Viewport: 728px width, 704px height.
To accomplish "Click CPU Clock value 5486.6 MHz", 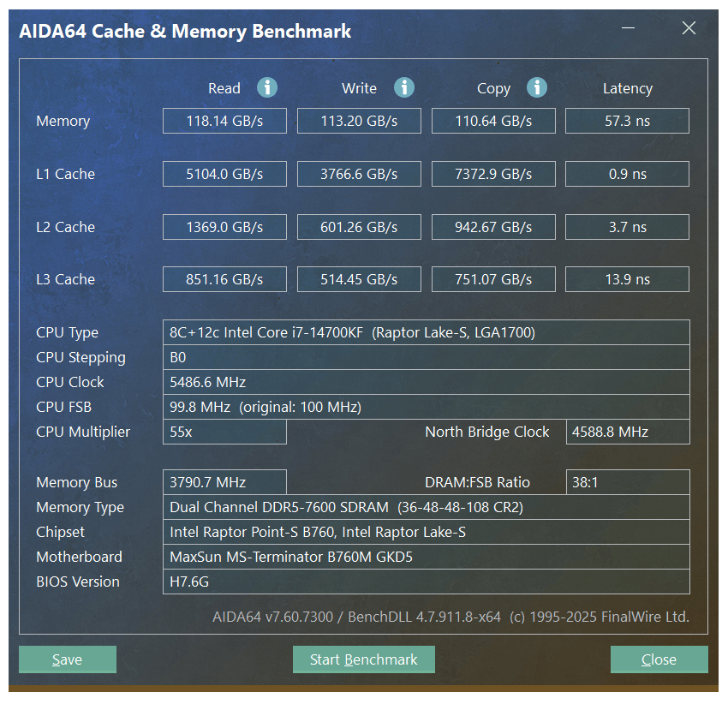I will coord(427,382).
